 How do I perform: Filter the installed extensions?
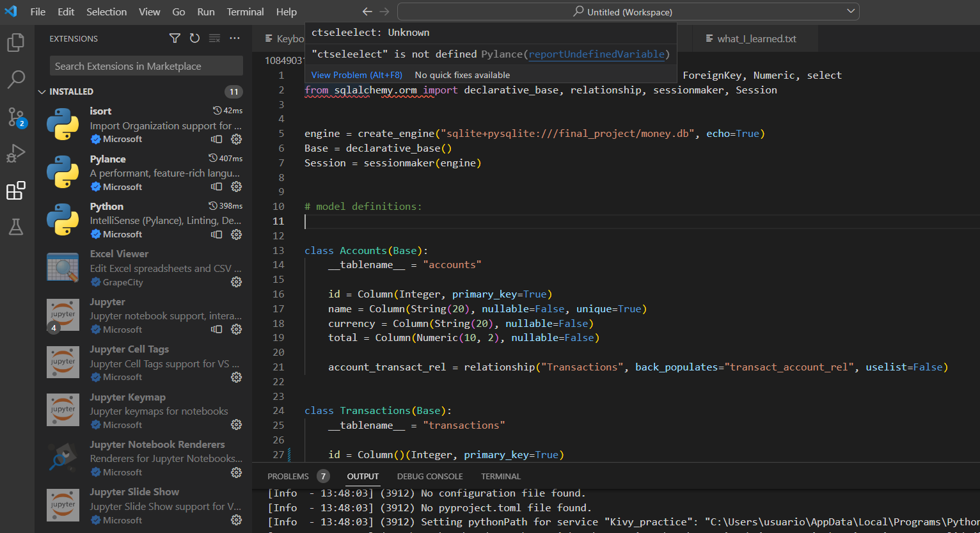(x=175, y=38)
